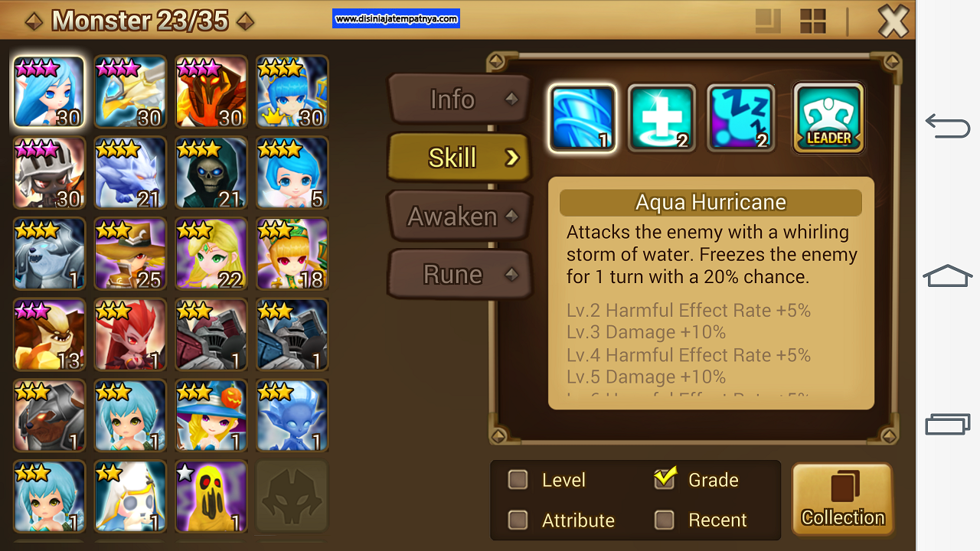Select the yellow ghost one-star monster
Viewport: 980px width, 551px height.
click(211, 497)
